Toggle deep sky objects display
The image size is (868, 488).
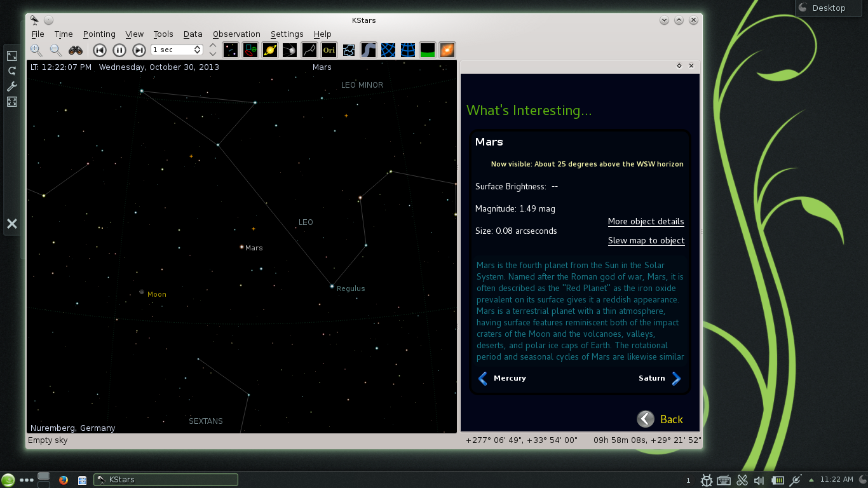tap(251, 50)
